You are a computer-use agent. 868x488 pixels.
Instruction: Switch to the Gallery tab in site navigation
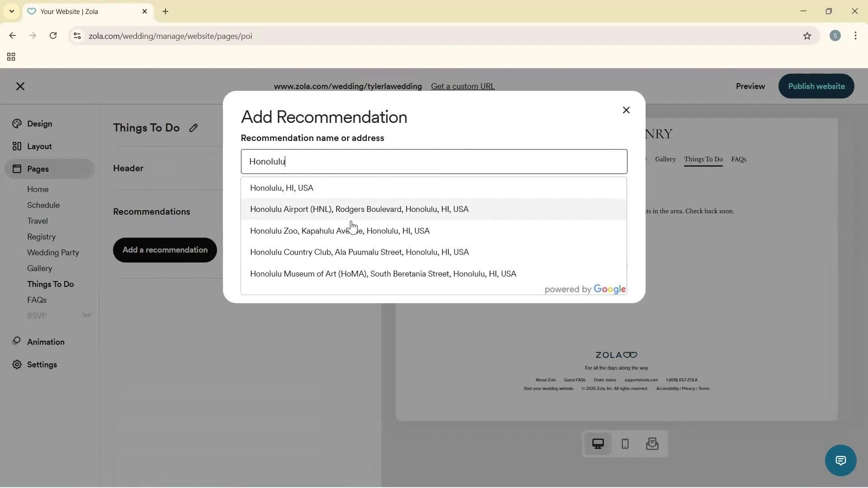pyautogui.click(x=665, y=159)
